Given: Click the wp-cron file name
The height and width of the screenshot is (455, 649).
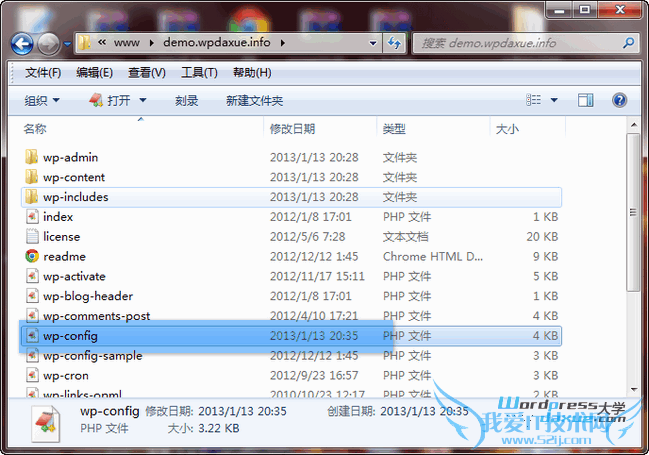Looking at the screenshot, I should pos(66,376).
